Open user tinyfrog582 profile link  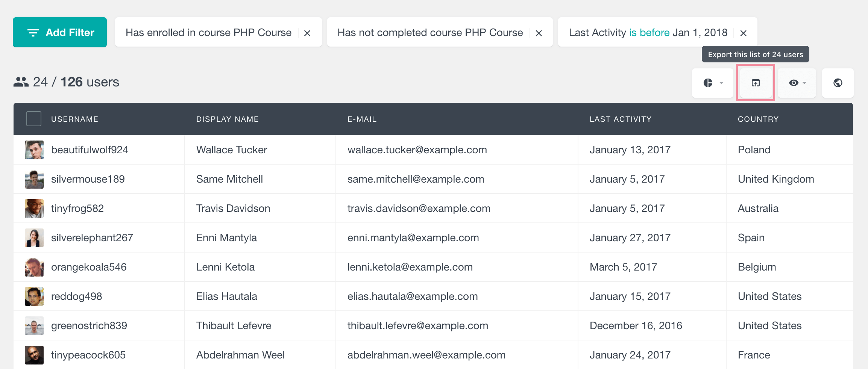click(x=77, y=209)
